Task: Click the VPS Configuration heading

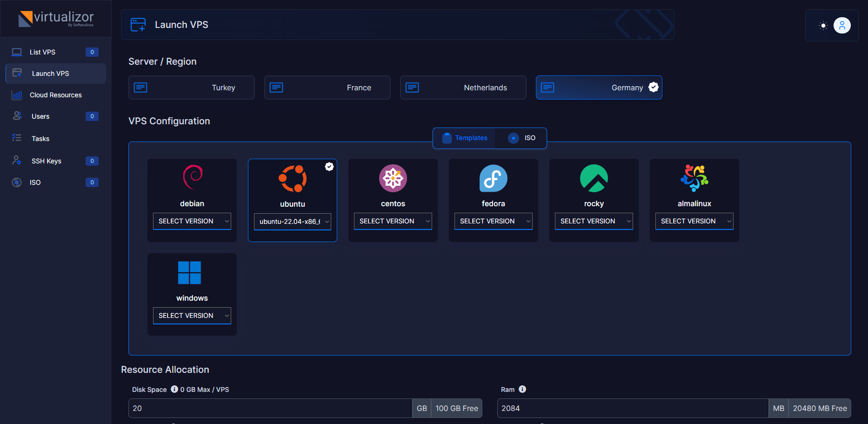Action: tap(169, 121)
